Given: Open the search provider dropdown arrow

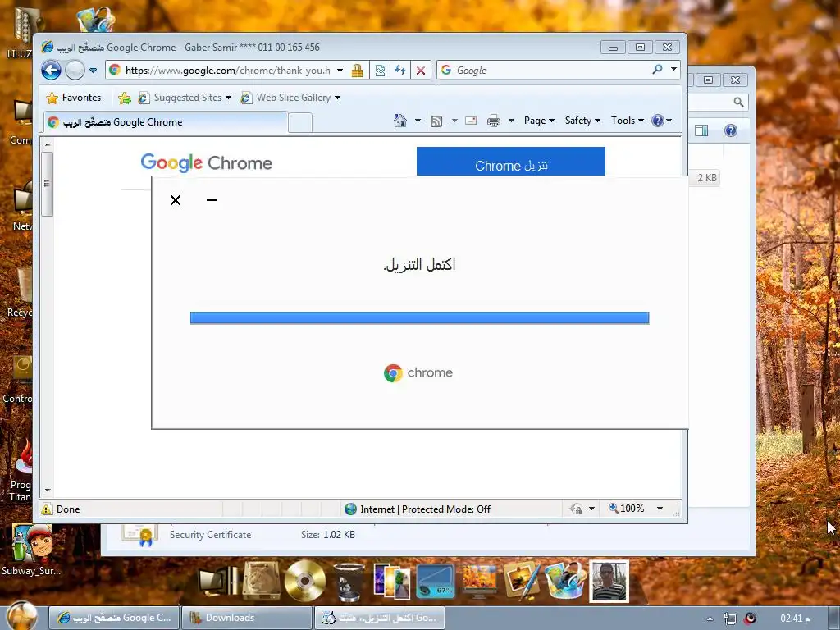Looking at the screenshot, I should pyautogui.click(x=674, y=70).
